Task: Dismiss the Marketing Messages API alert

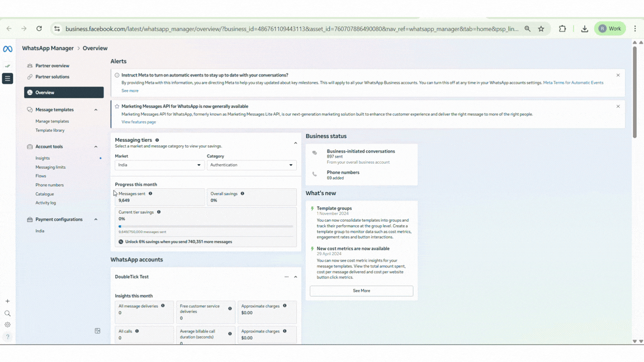Action: click(618, 107)
